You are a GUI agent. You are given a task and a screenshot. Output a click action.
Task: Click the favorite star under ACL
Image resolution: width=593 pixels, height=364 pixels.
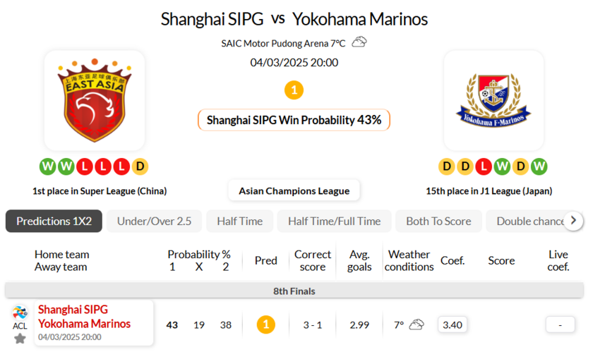point(20,339)
